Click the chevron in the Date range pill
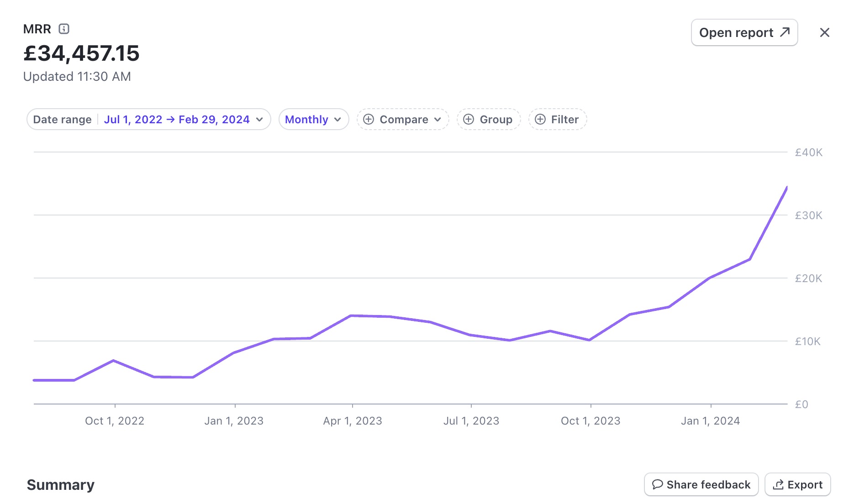 259,120
